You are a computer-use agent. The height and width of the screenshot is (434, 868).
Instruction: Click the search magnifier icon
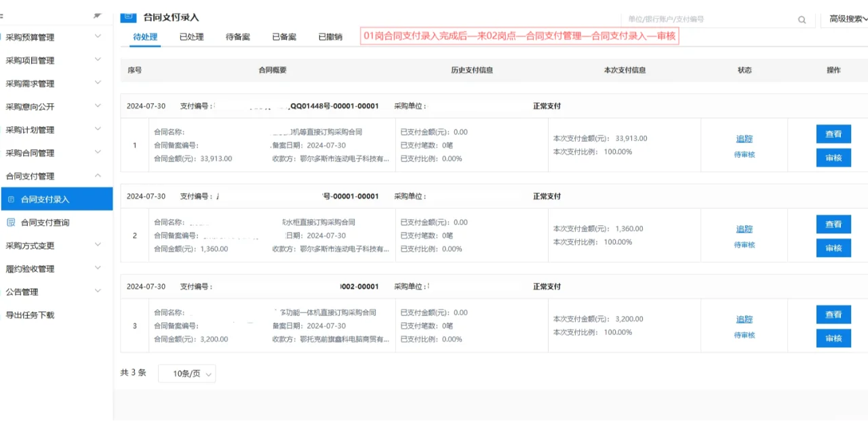(802, 20)
